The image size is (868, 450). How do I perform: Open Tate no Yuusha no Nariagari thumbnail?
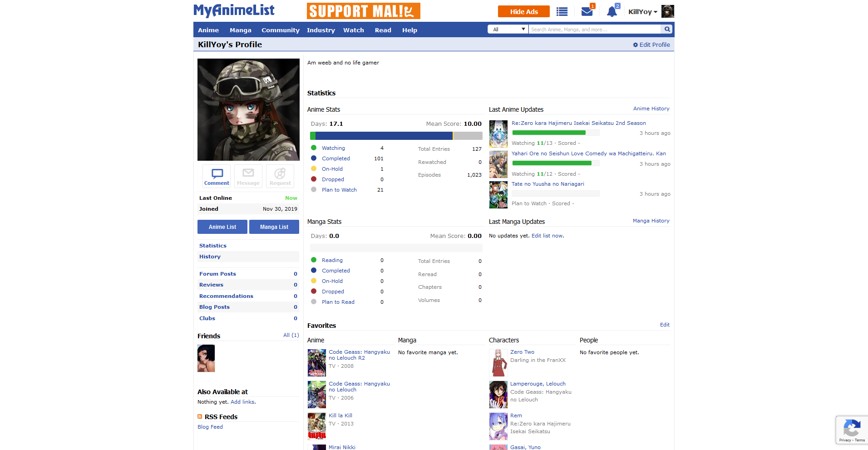(x=498, y=195)
